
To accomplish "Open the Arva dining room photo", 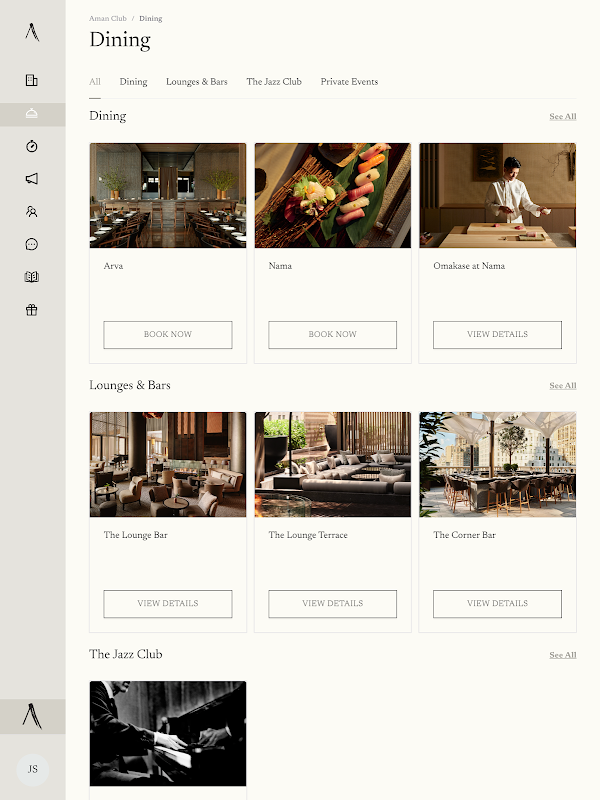I will 168,195.
